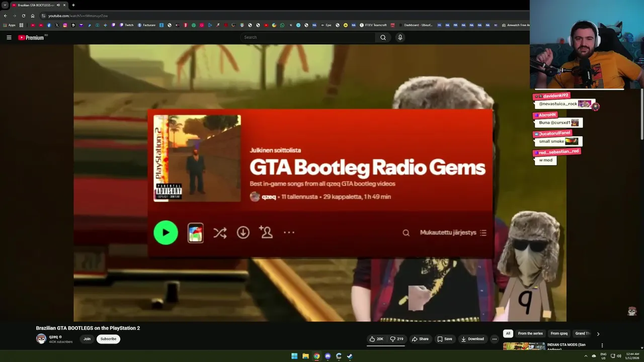Reload the current YouTube page

point(23,16)
